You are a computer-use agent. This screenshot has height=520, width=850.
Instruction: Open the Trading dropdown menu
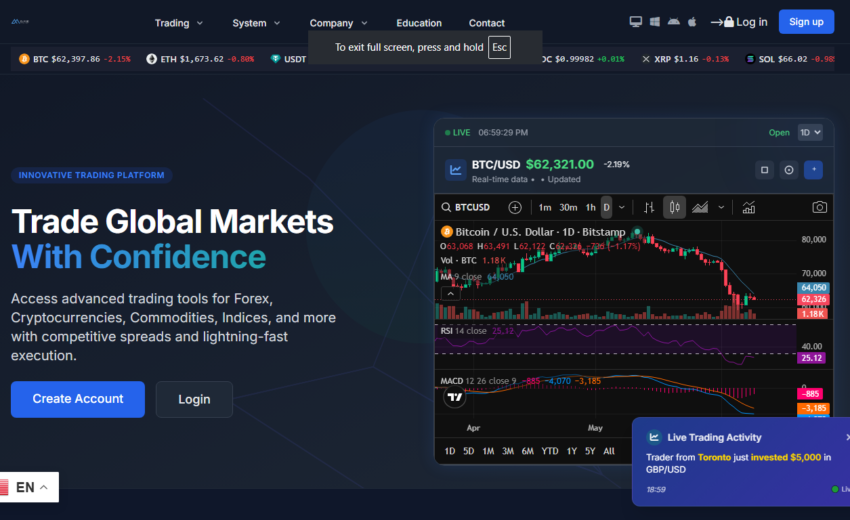tap(179, 23)
